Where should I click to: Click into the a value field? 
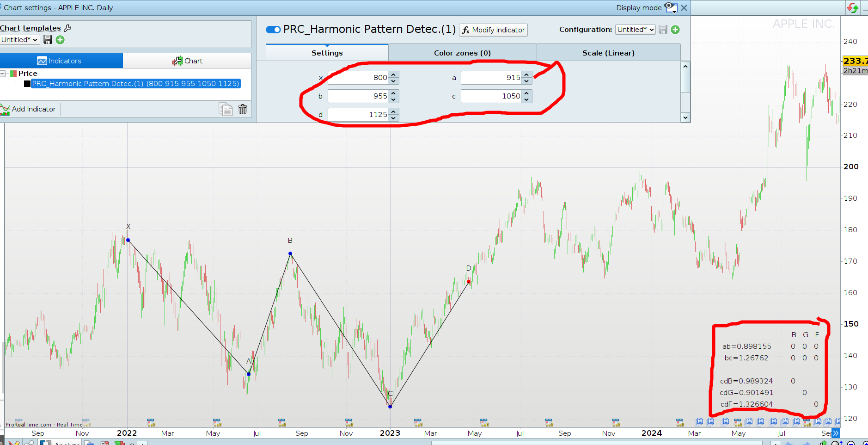click(x=491, y=78)
